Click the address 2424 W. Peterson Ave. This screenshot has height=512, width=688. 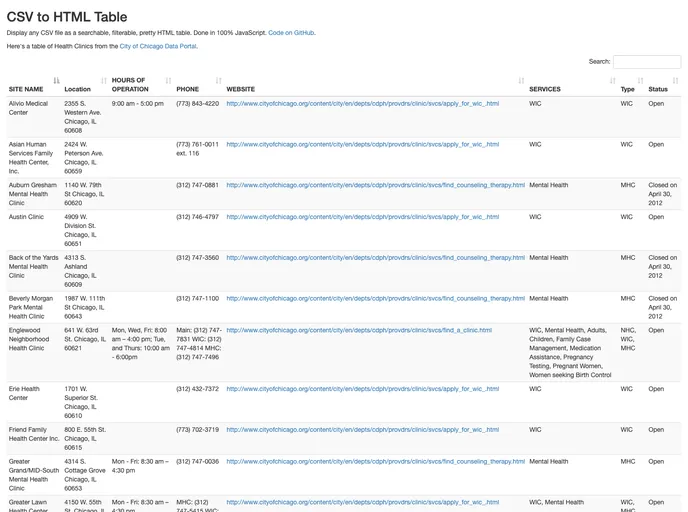(84, 158)
